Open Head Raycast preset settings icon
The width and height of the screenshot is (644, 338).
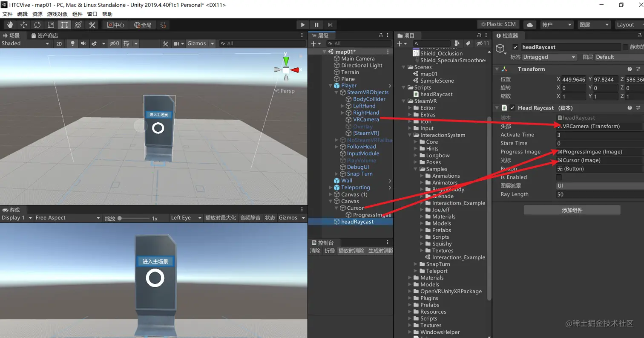(x=638, y=108)
